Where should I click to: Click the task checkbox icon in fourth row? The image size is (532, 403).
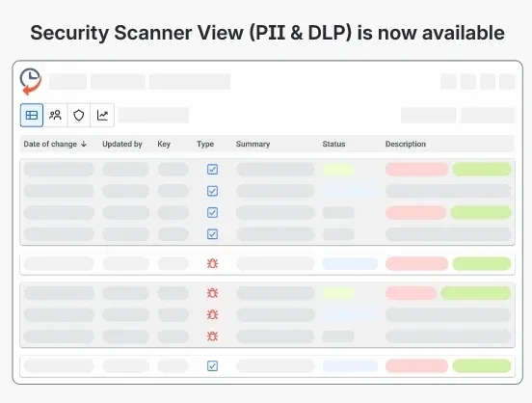tap(212, 234)
